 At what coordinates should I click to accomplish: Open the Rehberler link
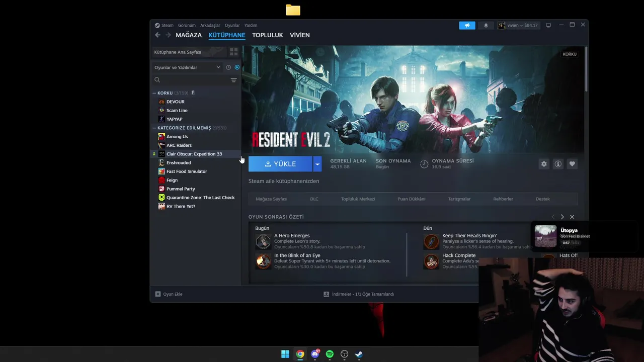[x=503, y=199]
